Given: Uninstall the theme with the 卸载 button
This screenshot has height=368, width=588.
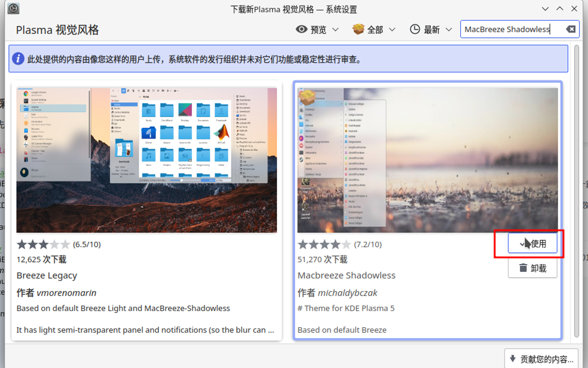Looking at the screenshot, I should pyautogui.click(x=532, y=268).
